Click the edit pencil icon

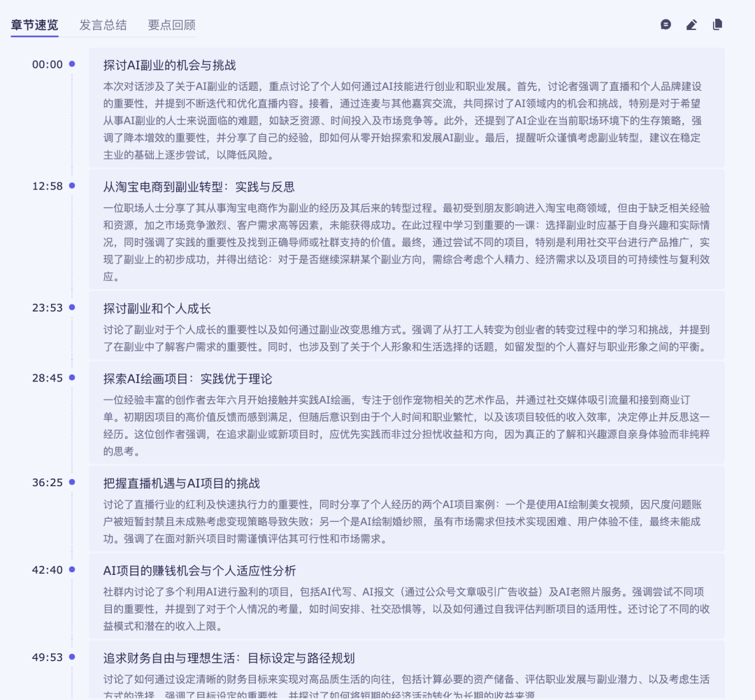tap(691, 24)
